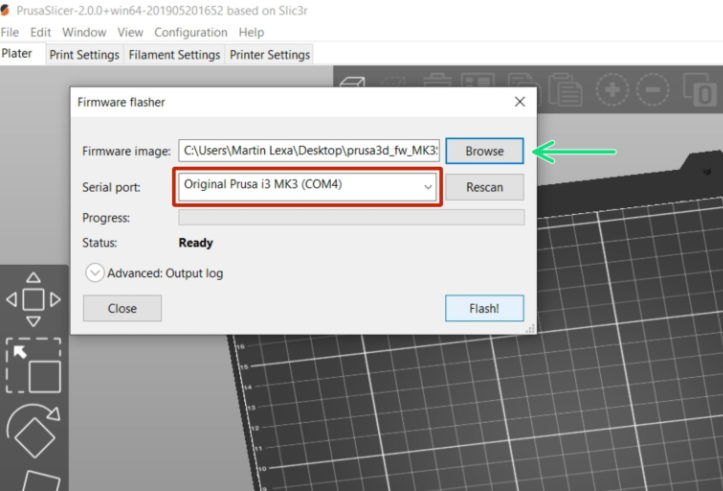Open the File menu
Viewport: 723px width, 491px height.
point(11,32)
